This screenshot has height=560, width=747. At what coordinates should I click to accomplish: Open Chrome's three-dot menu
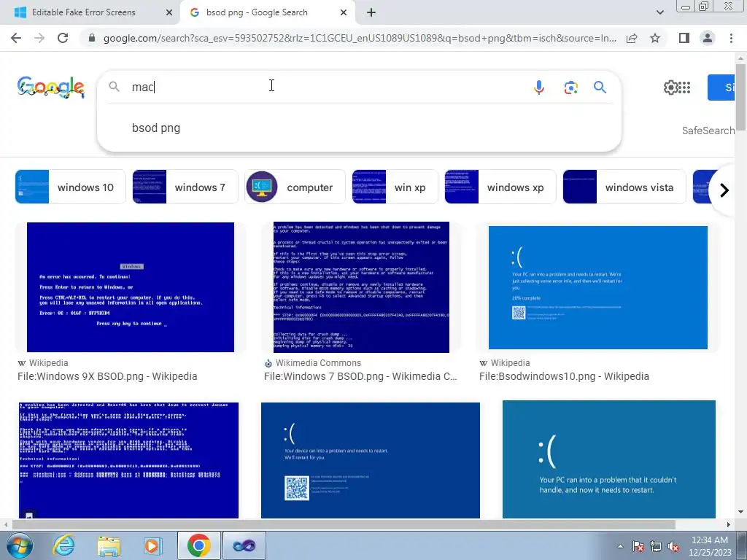pyautogui.click(x=731, y=38)
